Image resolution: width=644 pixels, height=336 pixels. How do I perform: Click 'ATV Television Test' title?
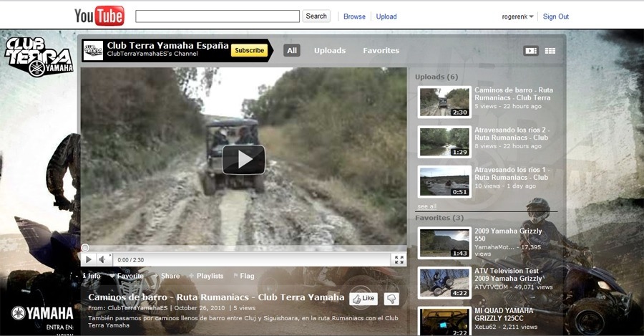coord(509,274)
